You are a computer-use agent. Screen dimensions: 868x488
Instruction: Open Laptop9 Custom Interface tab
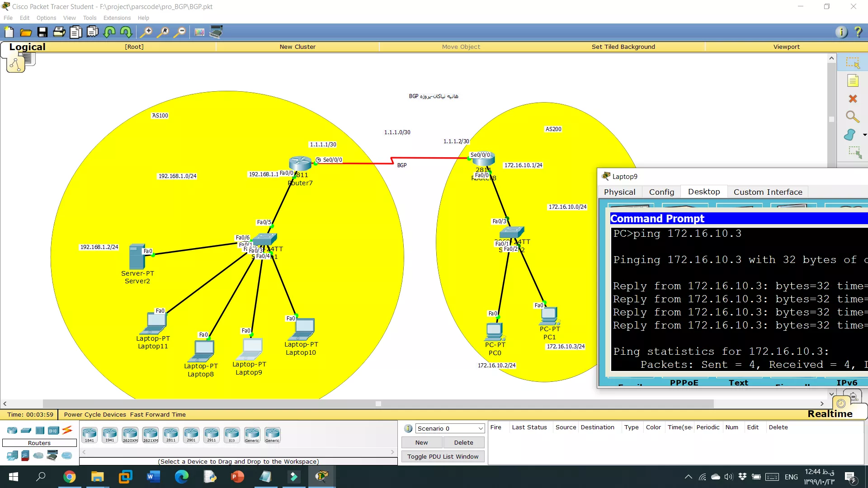[768, 192]
